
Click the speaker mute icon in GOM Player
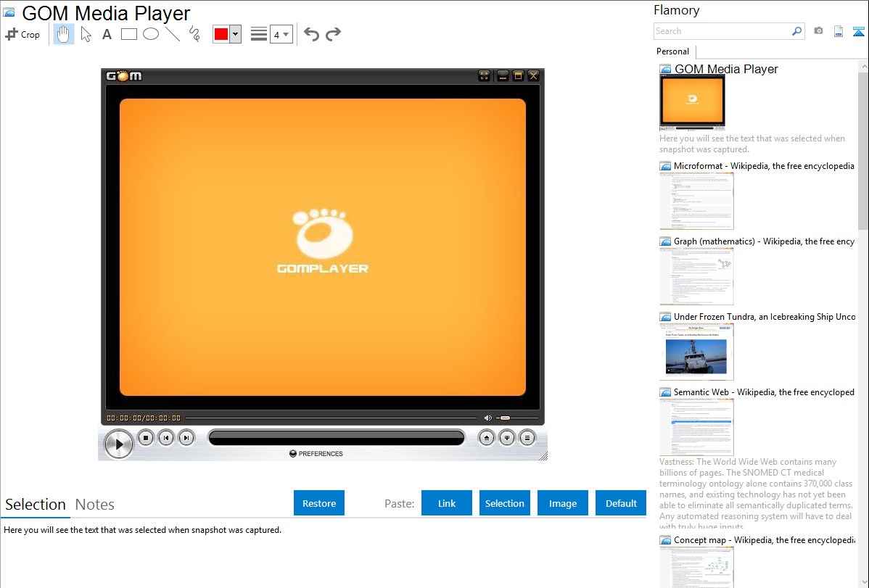[x=487, y=418]
